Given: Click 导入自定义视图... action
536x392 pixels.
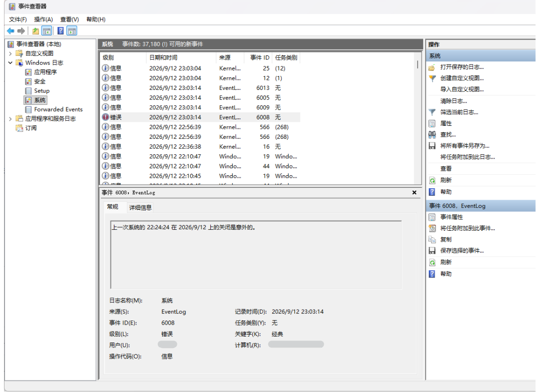Looking at the screenshot, I should click(x=462, y=90).
